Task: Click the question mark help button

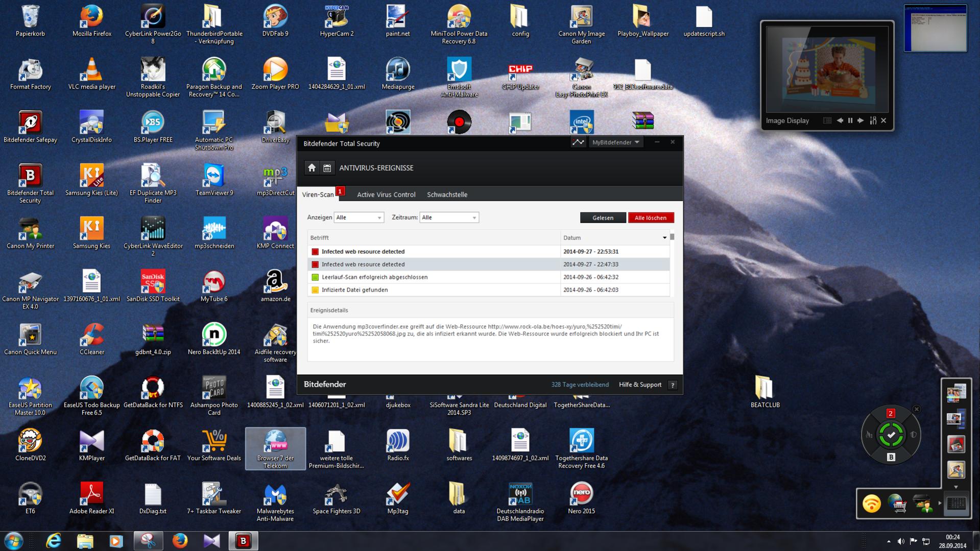Action: [673, 385]
